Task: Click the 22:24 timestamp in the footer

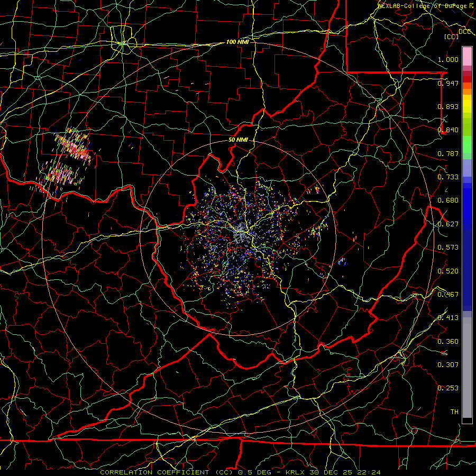Action: coord(369,472)
